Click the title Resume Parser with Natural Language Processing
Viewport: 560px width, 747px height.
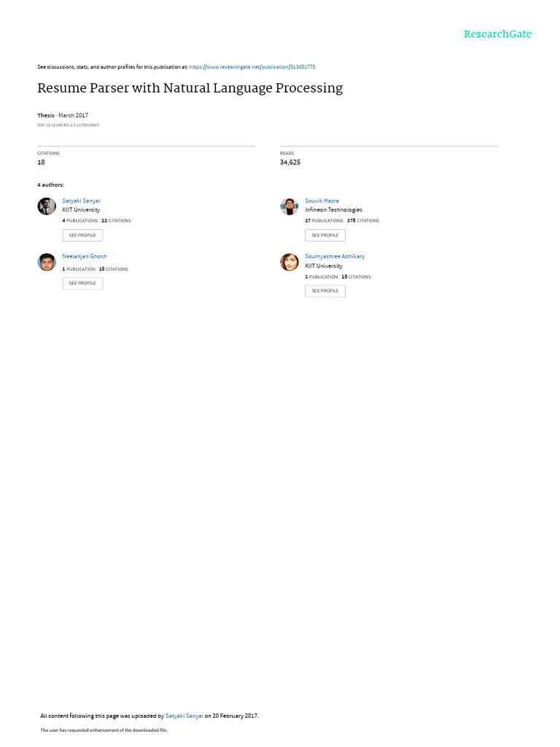pos(190,88)
